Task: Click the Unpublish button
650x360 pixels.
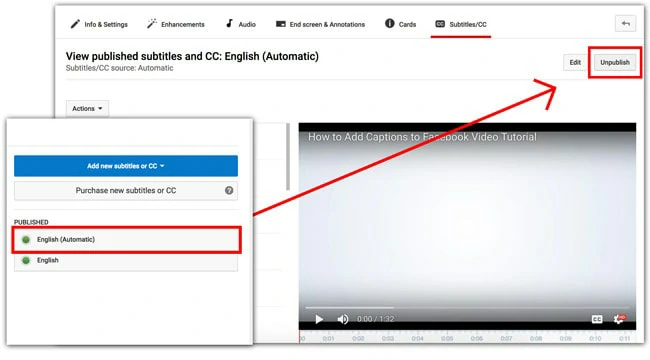Action: coord(615,62)
